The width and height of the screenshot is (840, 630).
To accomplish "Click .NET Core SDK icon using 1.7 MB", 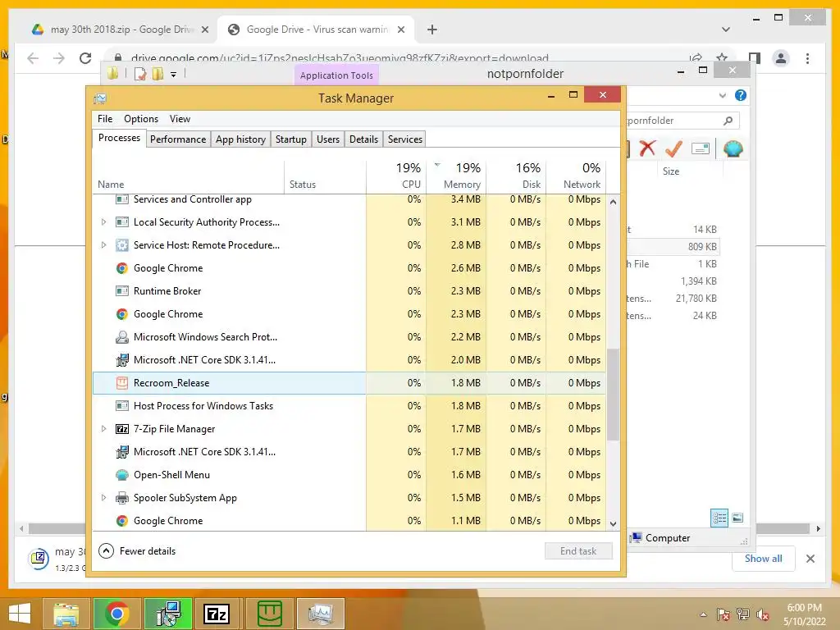I will (x=122, y=452).
